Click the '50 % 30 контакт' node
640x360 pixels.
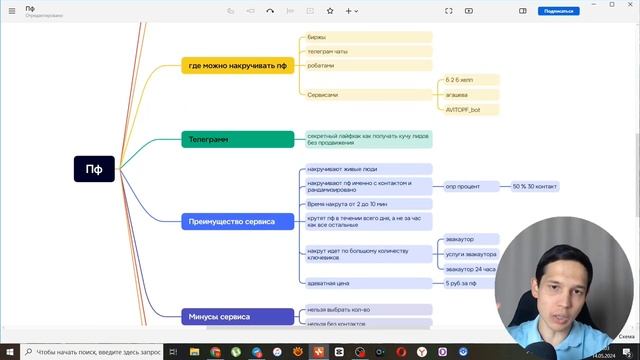pos(535,187)
